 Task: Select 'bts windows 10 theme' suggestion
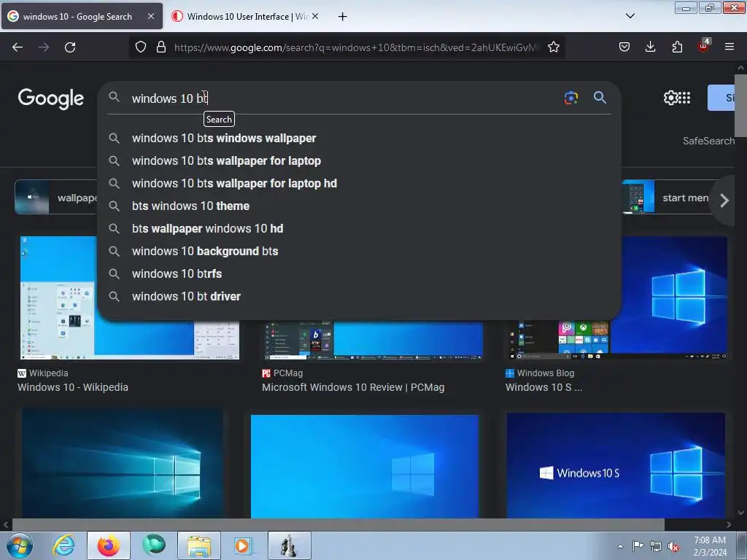(359, 206)
